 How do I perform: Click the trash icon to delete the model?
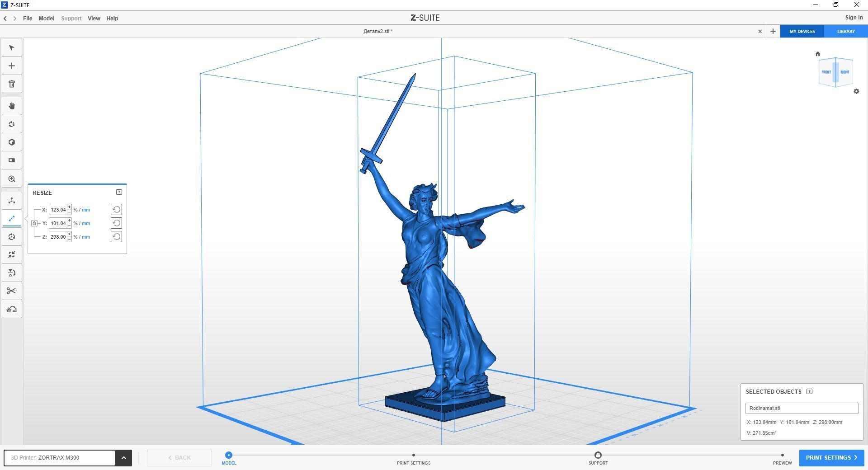click(12, 84)
